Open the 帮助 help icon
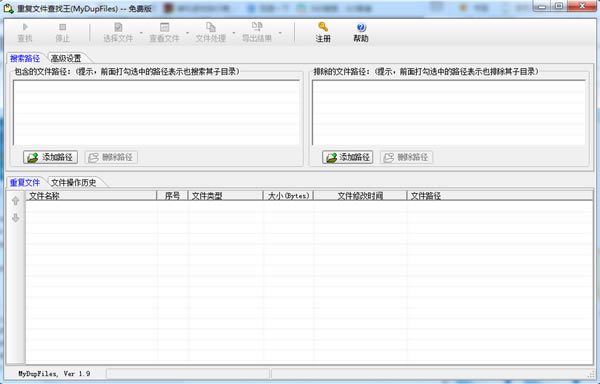Viewport: 600px width, 384px height. point(360,33)
